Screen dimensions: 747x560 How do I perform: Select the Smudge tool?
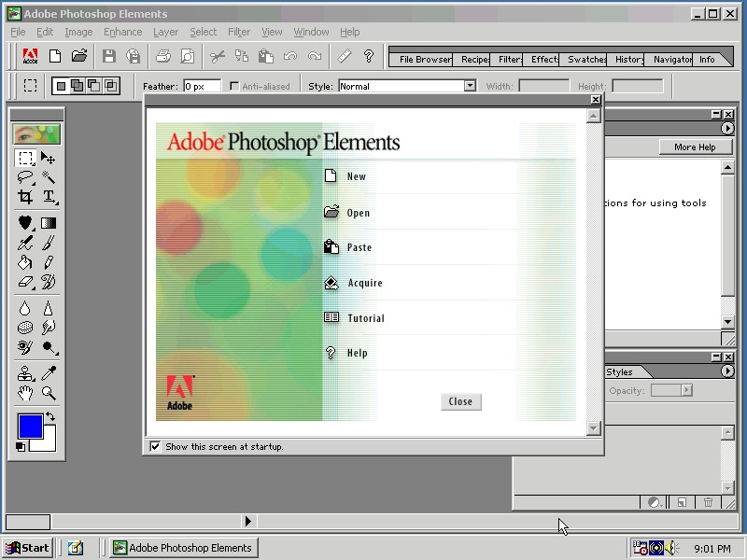49,328
